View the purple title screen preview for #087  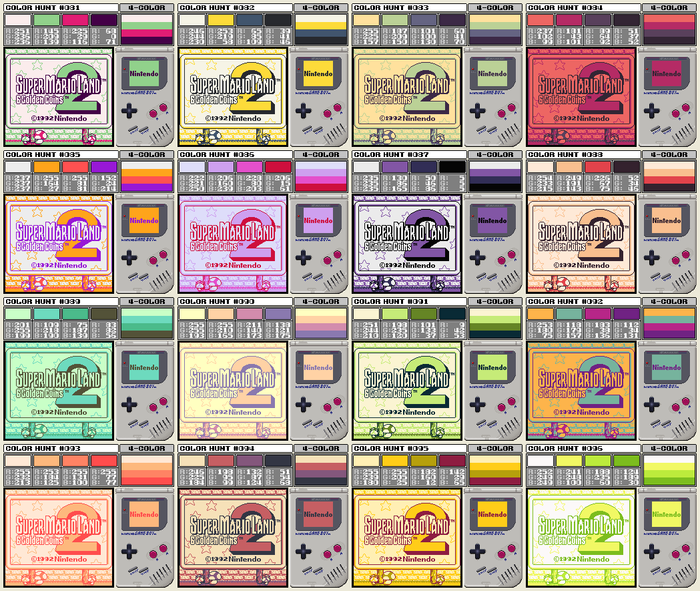pos(406,244)
